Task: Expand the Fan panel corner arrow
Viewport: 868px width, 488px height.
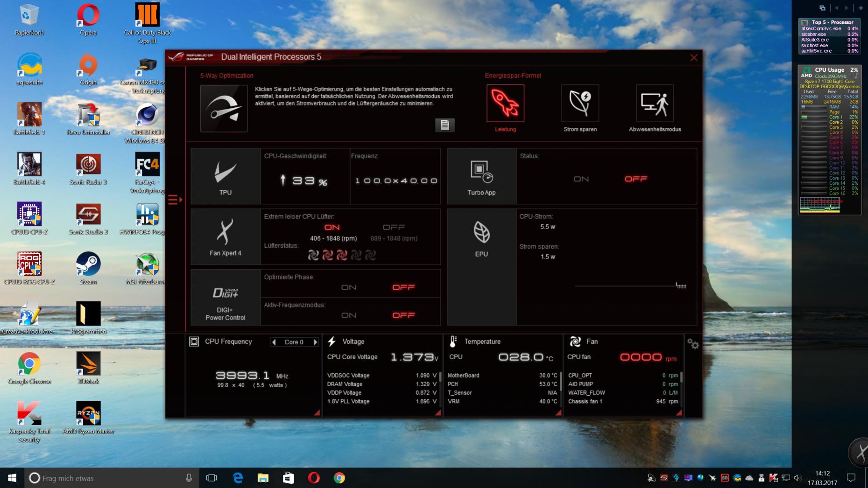Action: [x=679, y=412]
